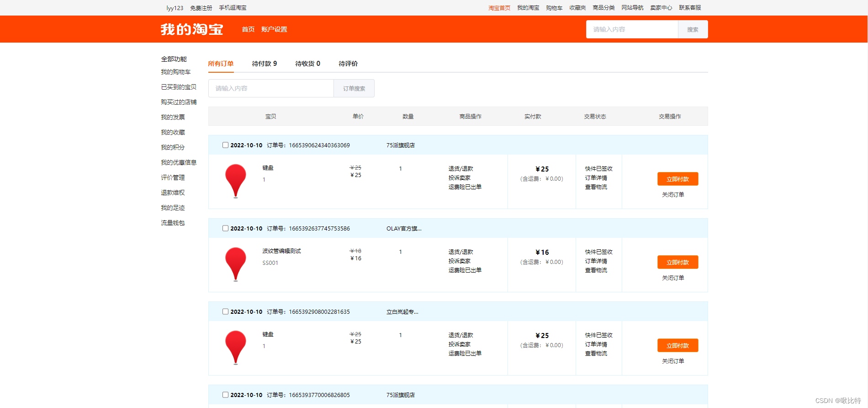
Task: Open 淘宝首页 in the top bar
Action: pos(499,8)
